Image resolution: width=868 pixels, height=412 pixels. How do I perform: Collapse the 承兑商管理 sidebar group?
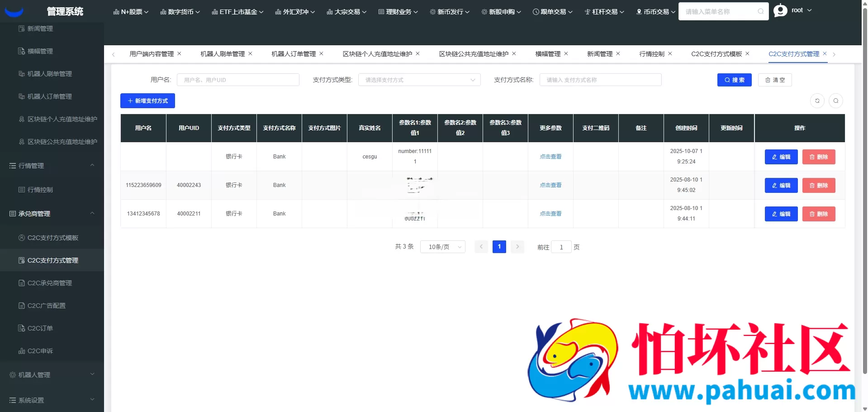coord(52,214)
